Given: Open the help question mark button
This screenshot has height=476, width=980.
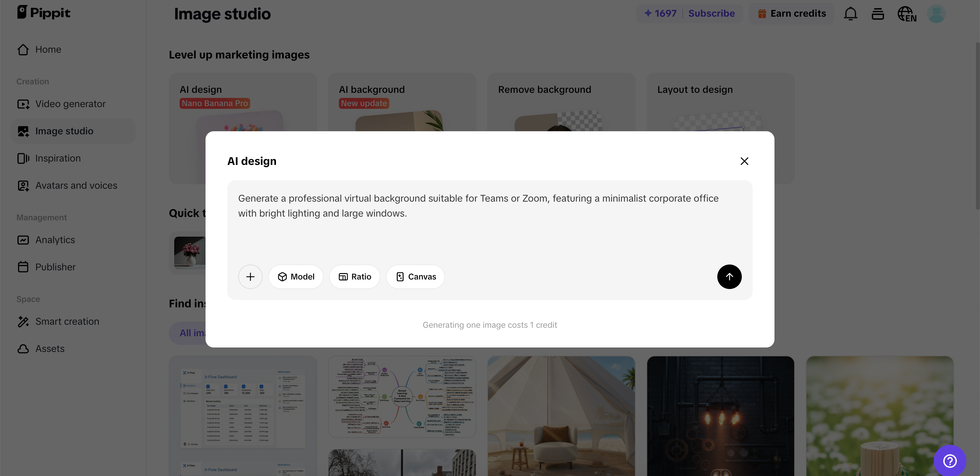Looking at the screenshot, I should click(x=950, y=461).
